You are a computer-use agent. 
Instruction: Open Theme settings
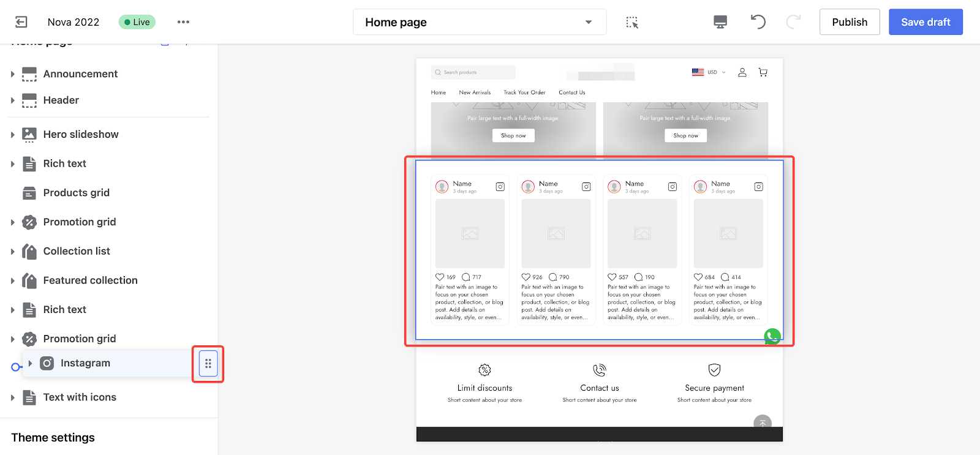coord(53,438)
